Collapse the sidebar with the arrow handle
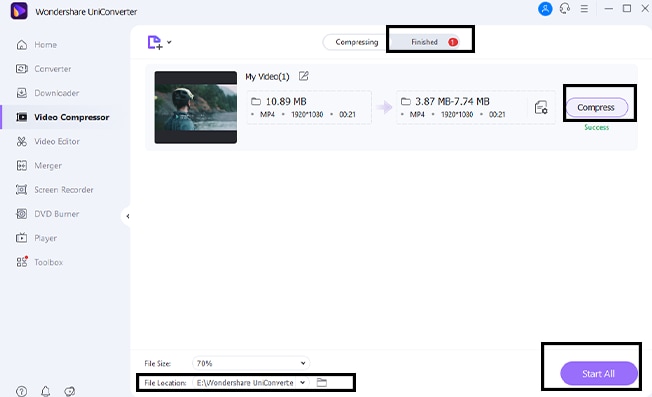The height and width of the screenshot is (397, 652). coord(127,216)
